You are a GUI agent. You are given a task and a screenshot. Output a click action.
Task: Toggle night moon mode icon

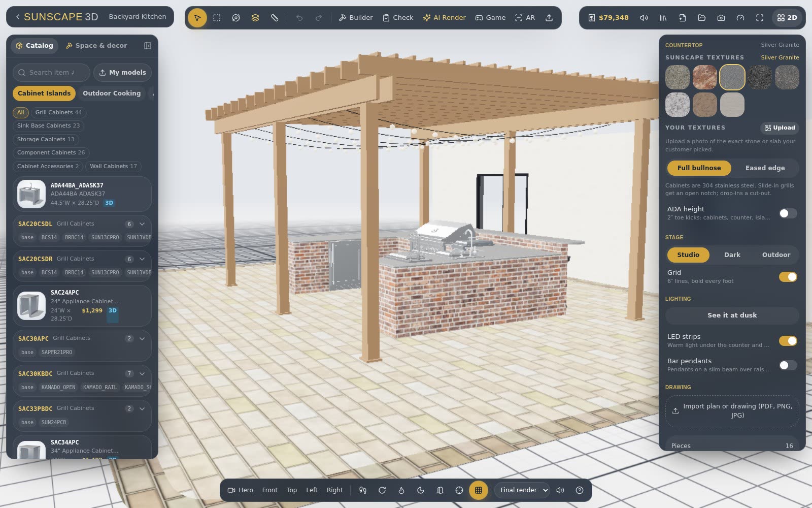[421, 490]
